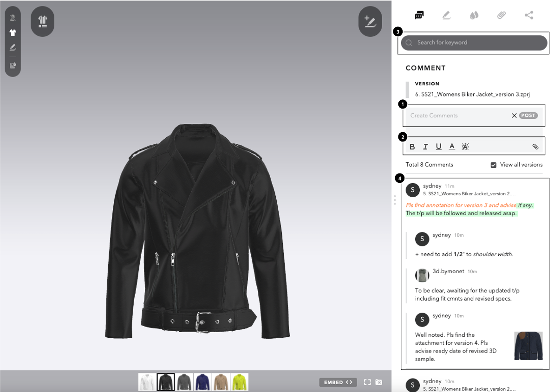This screenshot has height=392, width=554.
Task: Attach a file to the comment
Action: click(535, 147)
